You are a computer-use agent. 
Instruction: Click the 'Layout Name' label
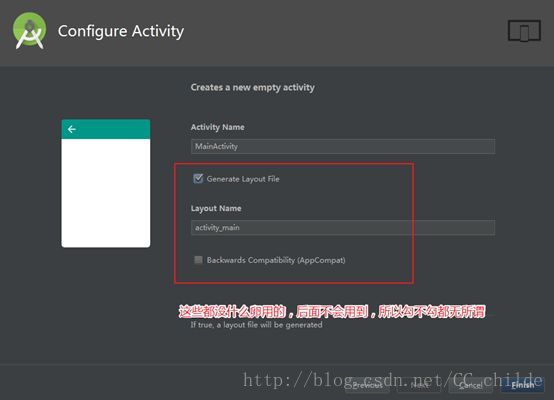coord(216,208)
